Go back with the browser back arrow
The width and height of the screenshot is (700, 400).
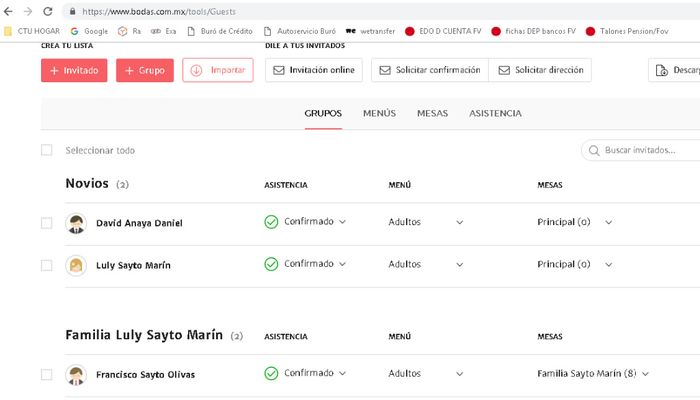(8, 11)
